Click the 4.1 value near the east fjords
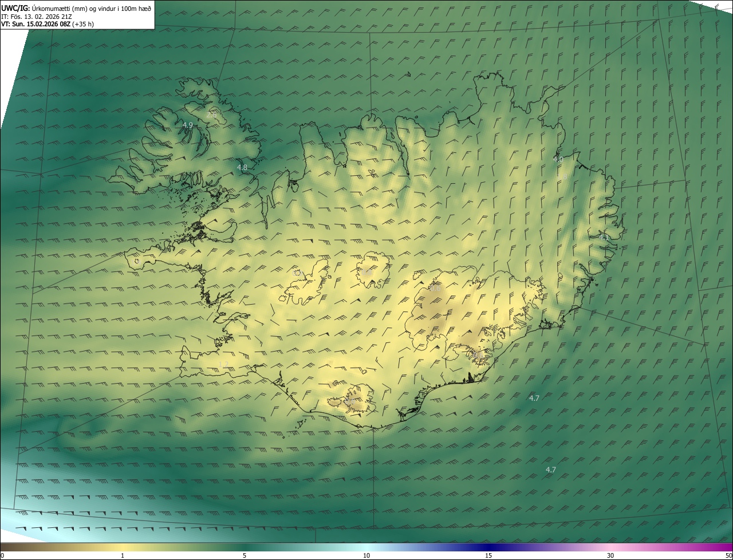The width and height of the screenshot is (733, 560). tap(604, 236)
